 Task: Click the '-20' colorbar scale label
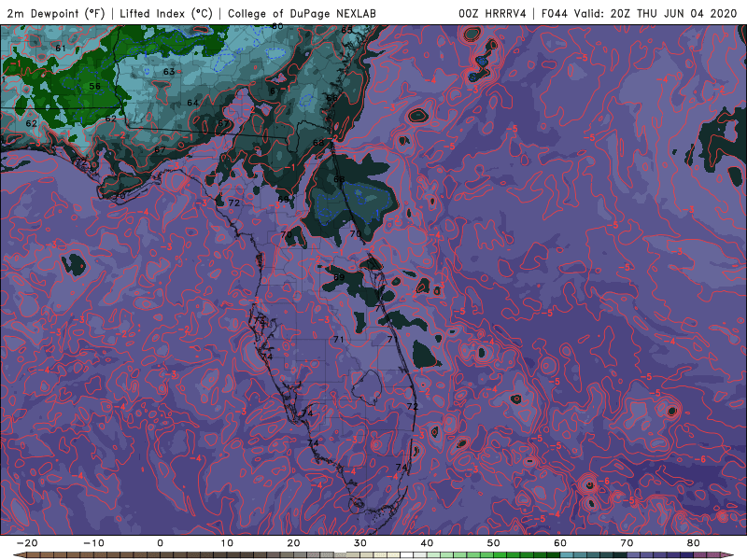[27, 543]
